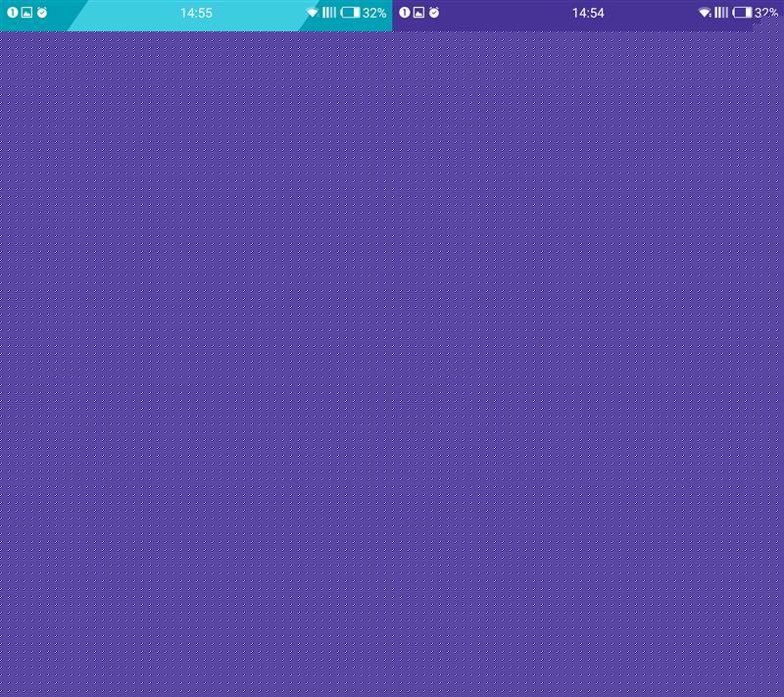784x697 pixels.
Task: Click the 32% battery text in teal bar
Action: 374,14
